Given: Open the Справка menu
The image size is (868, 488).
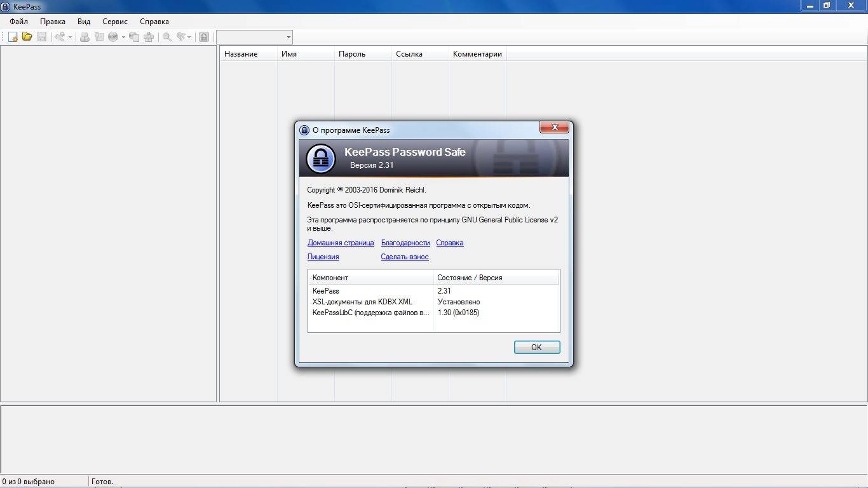Looking at the screenshot, I should [154, 22].
